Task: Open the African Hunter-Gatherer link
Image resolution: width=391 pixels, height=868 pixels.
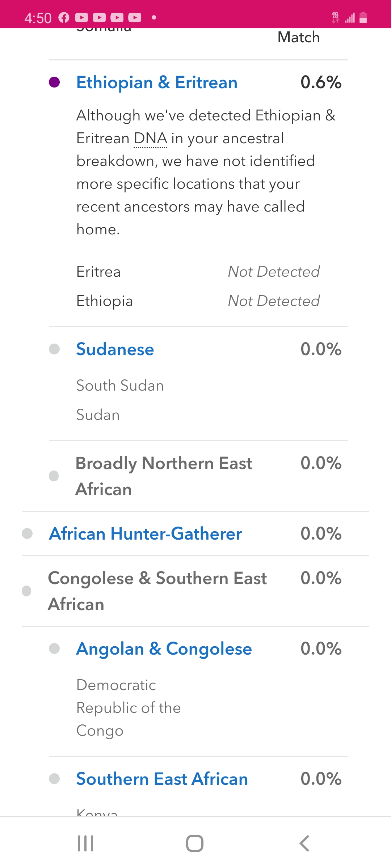Action: pyautogui.click(x=146, y=534)
